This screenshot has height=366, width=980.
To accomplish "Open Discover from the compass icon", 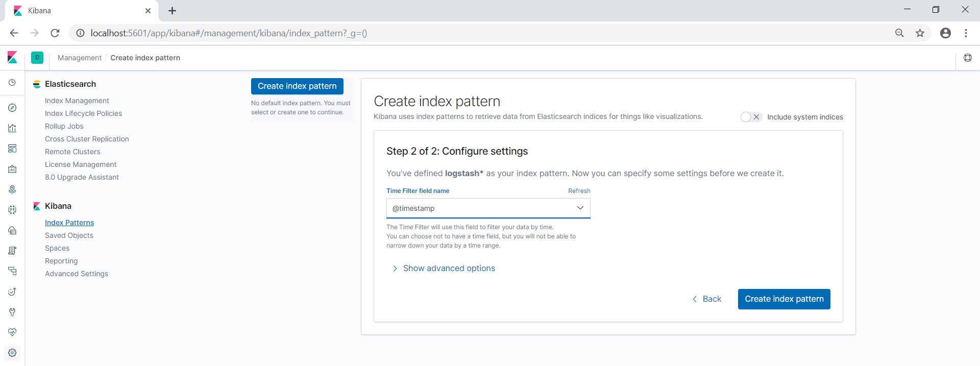I will (x=12, y=108).
